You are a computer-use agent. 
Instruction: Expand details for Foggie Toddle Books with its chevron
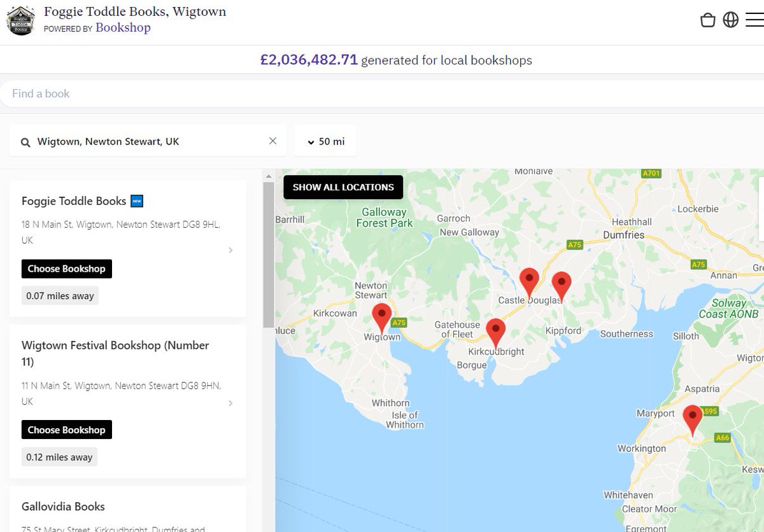point(230,250)
